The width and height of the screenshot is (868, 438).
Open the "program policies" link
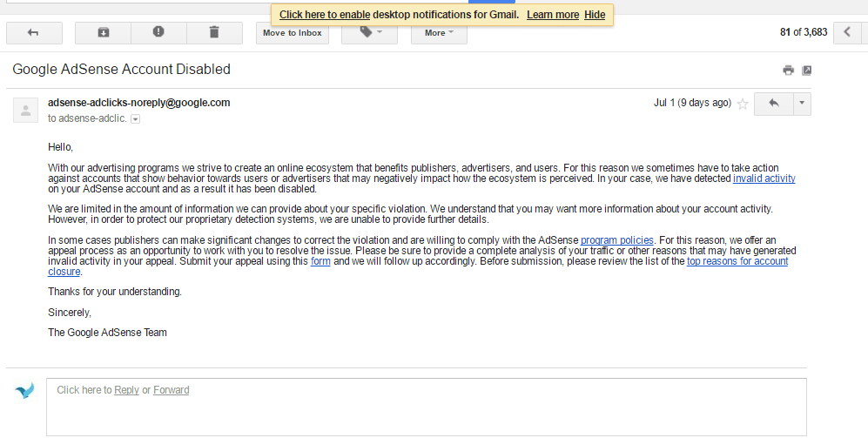(x=616, y=239)
